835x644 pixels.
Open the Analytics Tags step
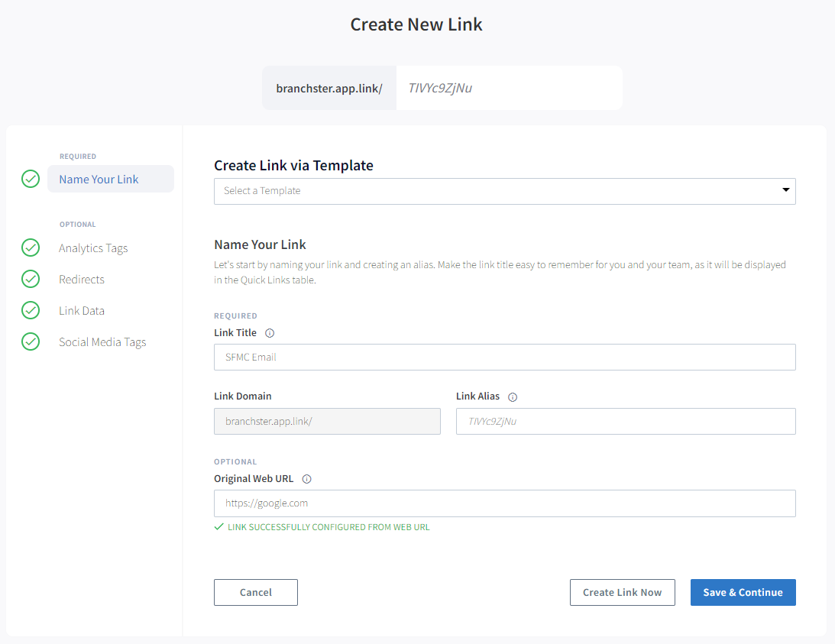tap(93, 248)
